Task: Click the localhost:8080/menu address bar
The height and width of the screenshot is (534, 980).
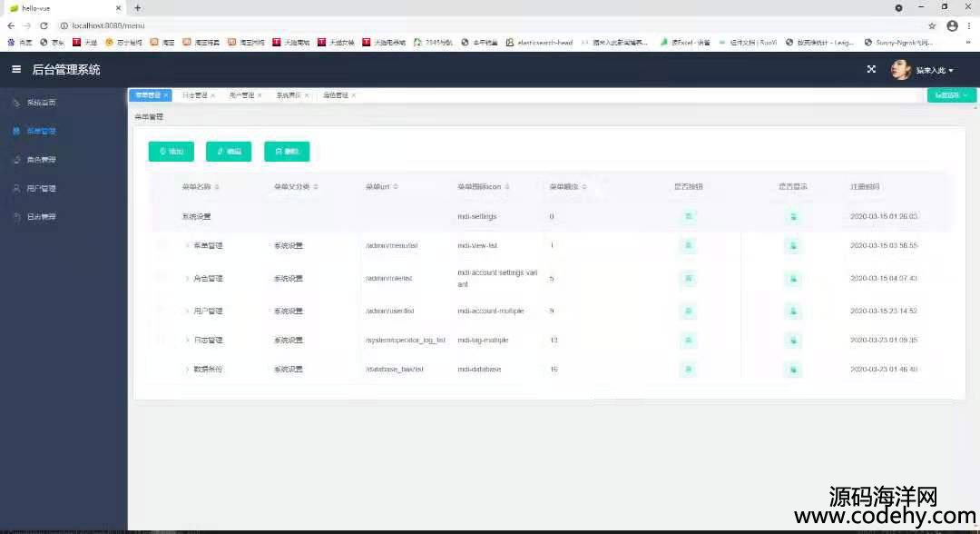Action: [494, 25]
